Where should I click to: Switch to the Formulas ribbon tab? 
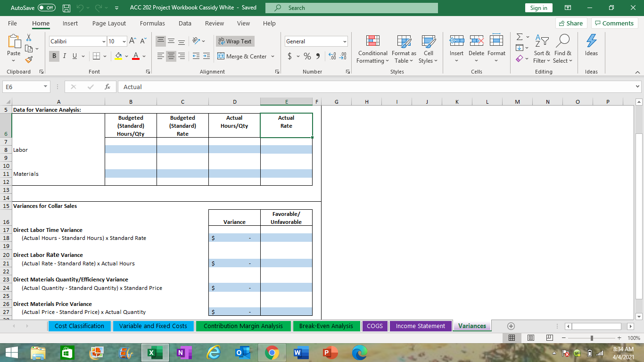[x=152, y=23]
